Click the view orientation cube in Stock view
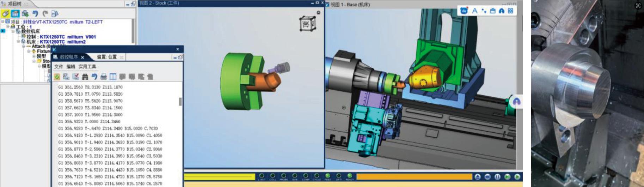The height and width of the screenshot is (187, 644). [307, 24]
